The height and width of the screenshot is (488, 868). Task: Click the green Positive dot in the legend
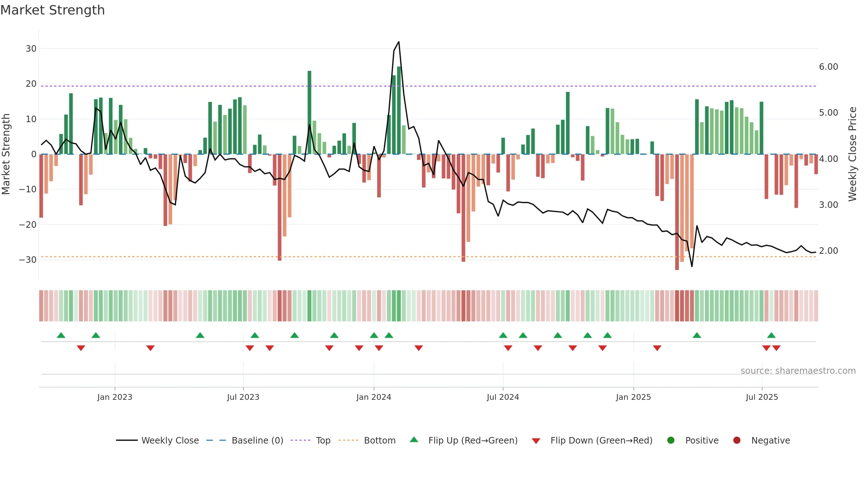coord(671,440)
